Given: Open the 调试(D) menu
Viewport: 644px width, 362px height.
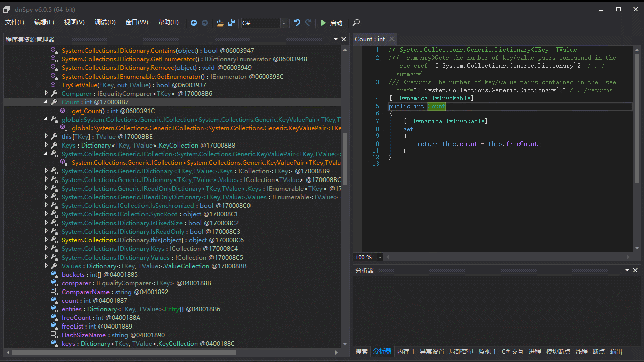Looking at the screenshot, I should coord(104,22).
